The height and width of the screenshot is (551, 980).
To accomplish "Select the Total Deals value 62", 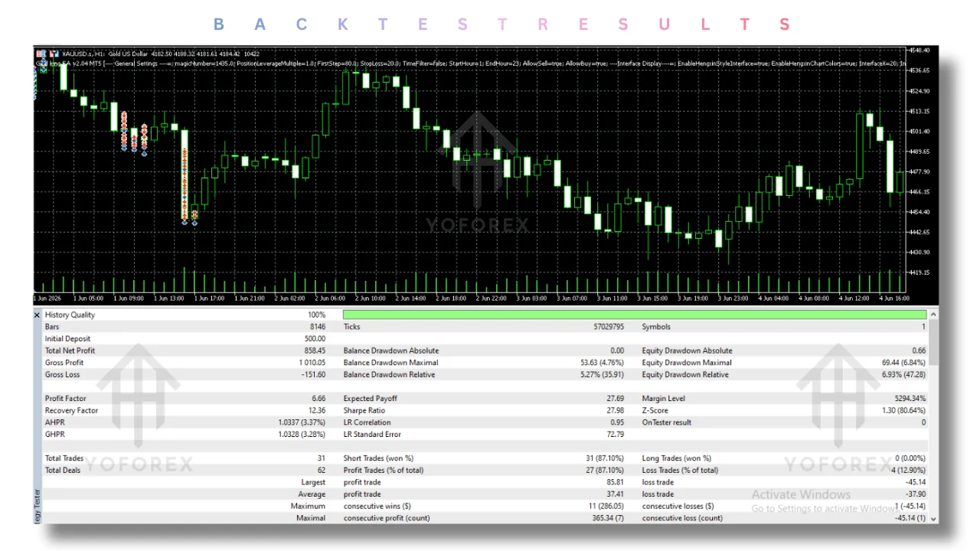I will [321, 471].
